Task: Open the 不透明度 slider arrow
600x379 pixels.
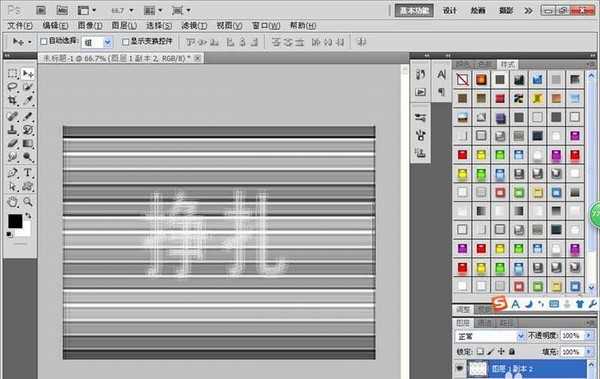Action: click(589, 335)
